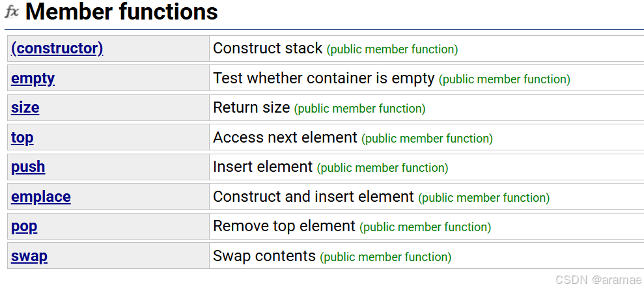Click the 'Swap contents' description
The image size is (644, 291).
pos(264,256)
